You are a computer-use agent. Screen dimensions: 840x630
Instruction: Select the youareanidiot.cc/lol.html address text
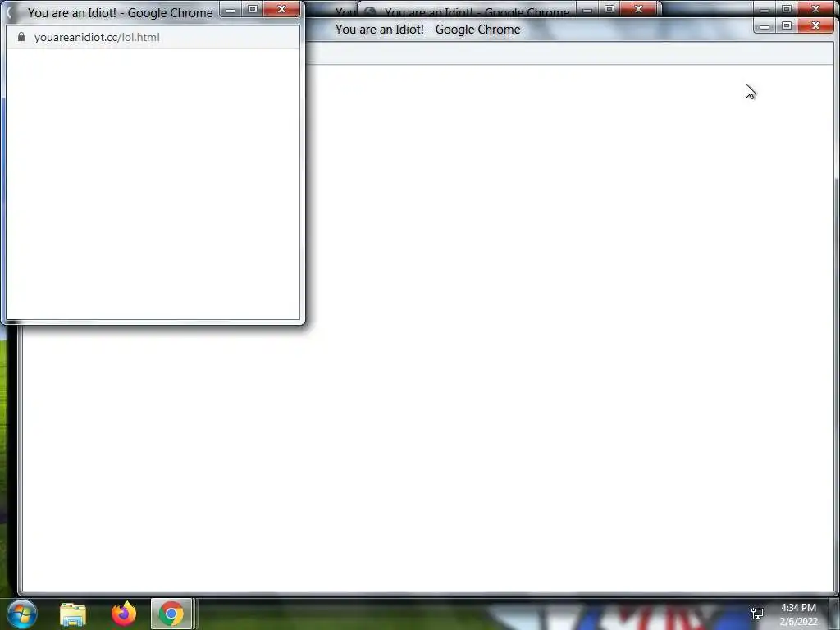(97, 37)
